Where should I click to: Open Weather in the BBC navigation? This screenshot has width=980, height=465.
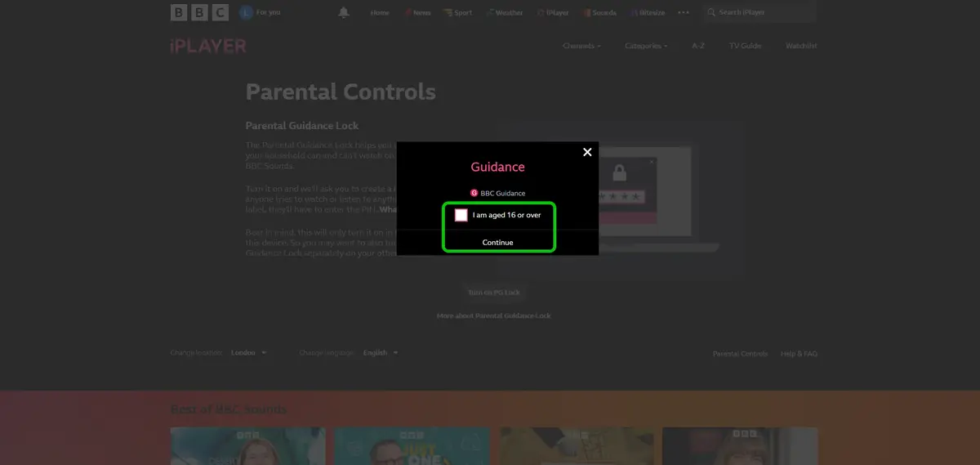coord(504,13)
